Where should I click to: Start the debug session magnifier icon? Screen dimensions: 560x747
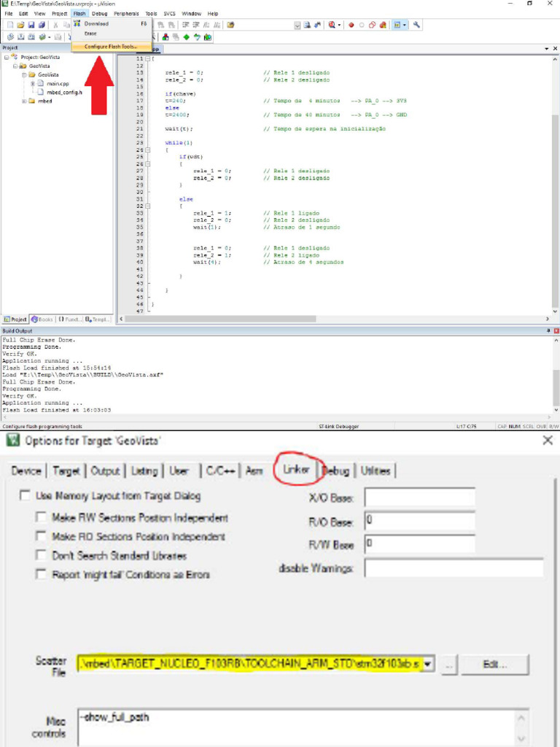pyautogui.click(x=332, y=25)
